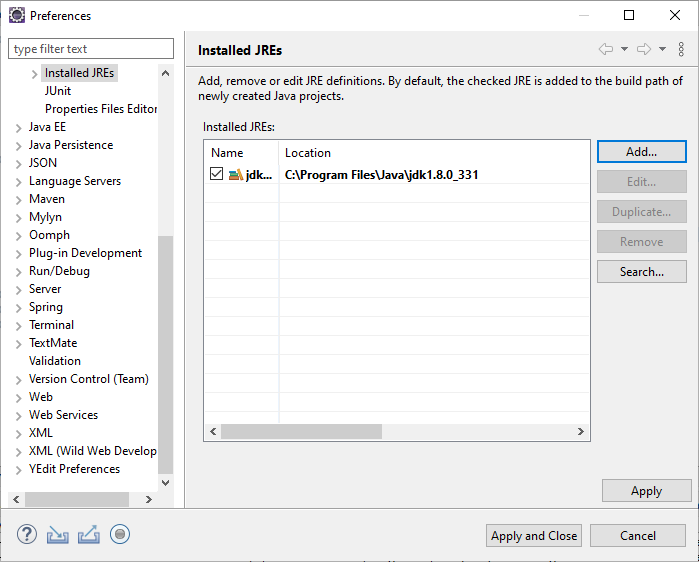Open the back history dropdown arrow

coord(624,50)
